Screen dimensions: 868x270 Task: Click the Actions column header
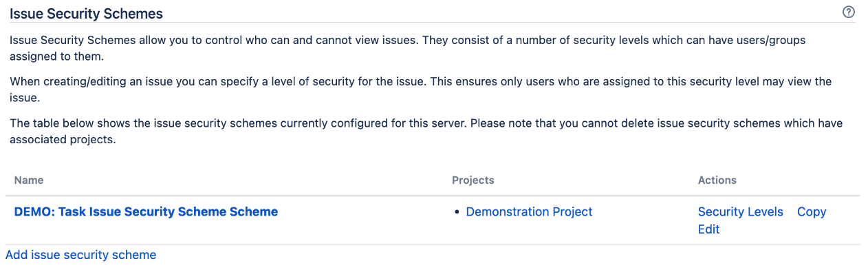click(717, 180)
